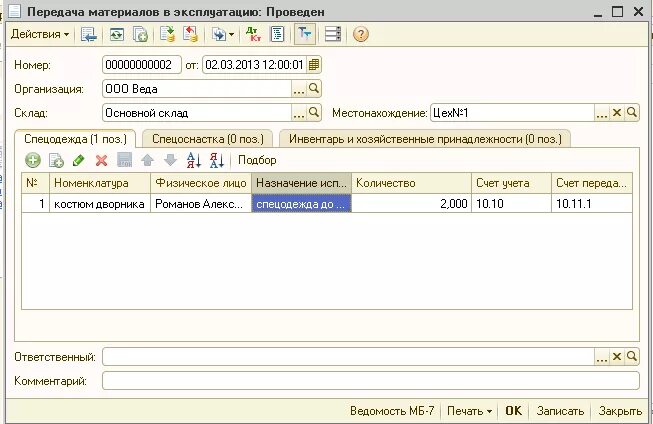This screenshot has width=653, height=424.
Task: Click the Счет переда... column header
Action: [592, 183]
